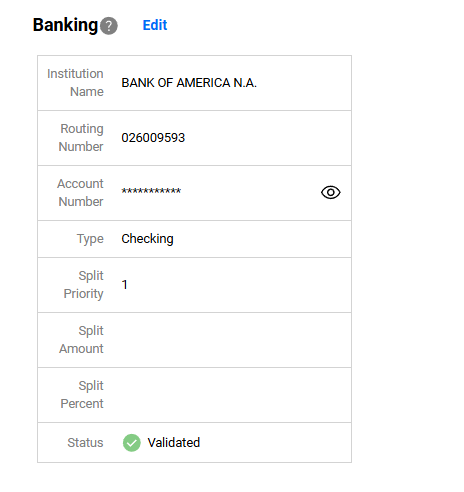Click the Account Number label
The image size is (464, 492).
[x=80, y=193]
